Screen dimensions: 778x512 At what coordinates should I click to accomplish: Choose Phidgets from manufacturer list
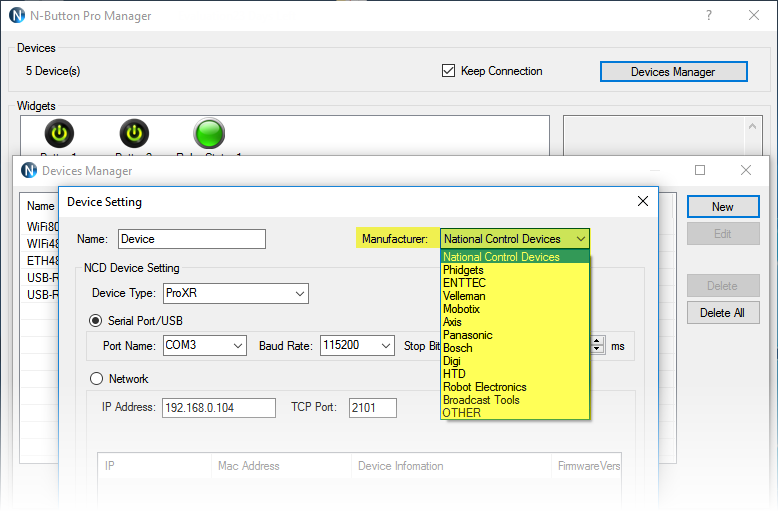[515, 270]
